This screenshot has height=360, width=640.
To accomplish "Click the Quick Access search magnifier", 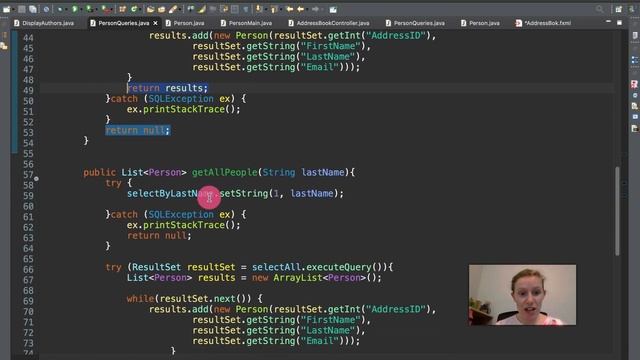I will coord(599,9).
